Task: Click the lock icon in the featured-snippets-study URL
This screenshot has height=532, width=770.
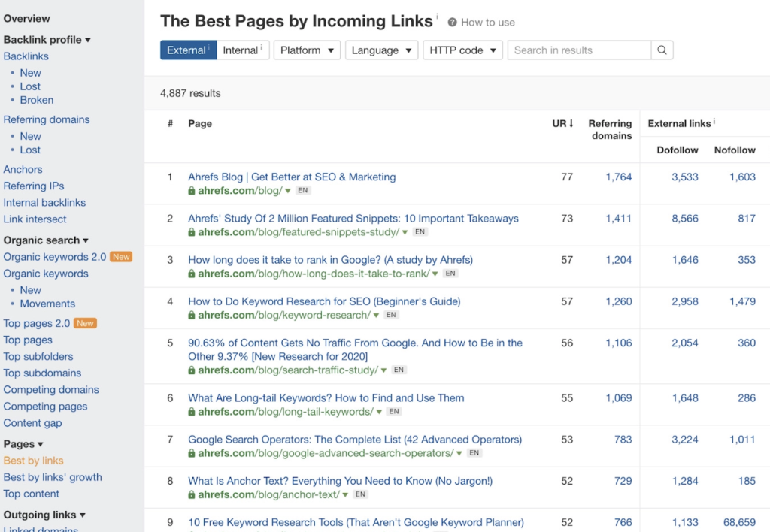Action: pos(192,232)
